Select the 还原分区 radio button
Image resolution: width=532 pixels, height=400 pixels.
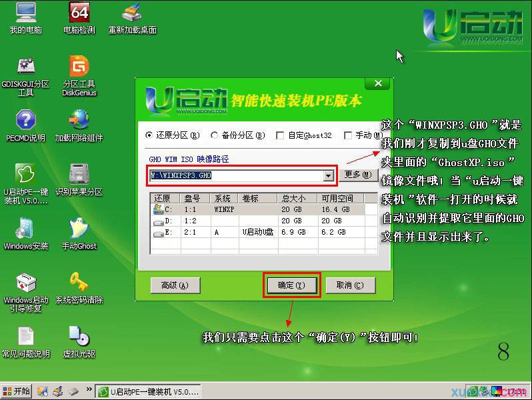[x=149, y=135]
